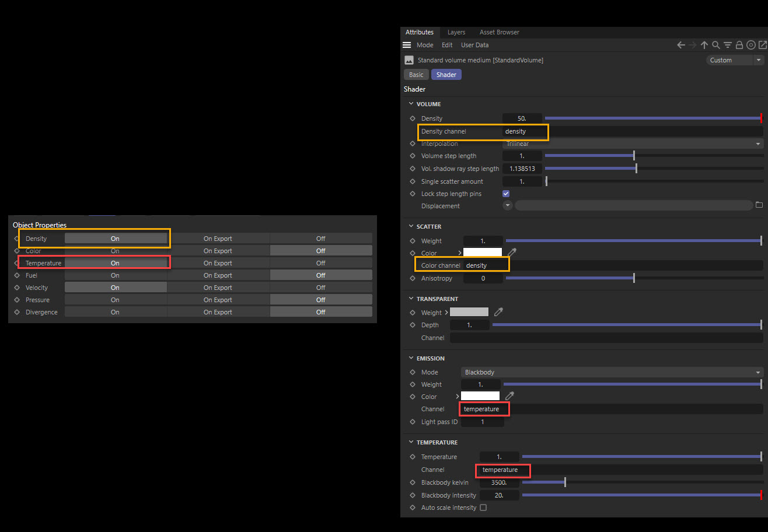Switch to the Layers tab
768x532 pixels.
pyautogui.click(x=456, y=32)
